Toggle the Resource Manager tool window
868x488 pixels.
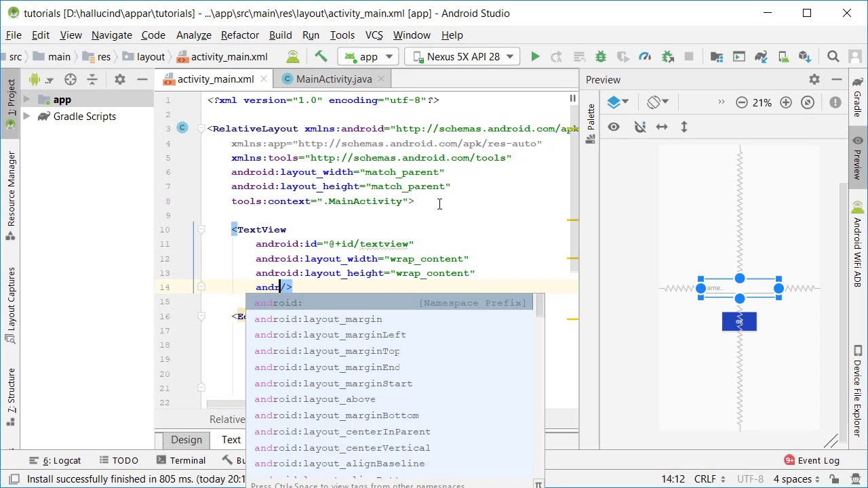tap(11, 197)
